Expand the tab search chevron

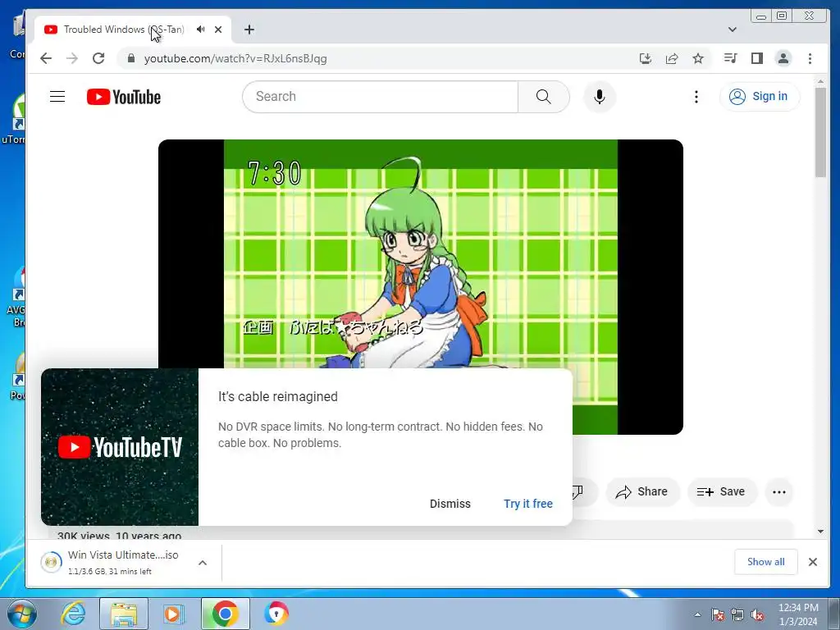pyautogui.click(x=733, y=30)
